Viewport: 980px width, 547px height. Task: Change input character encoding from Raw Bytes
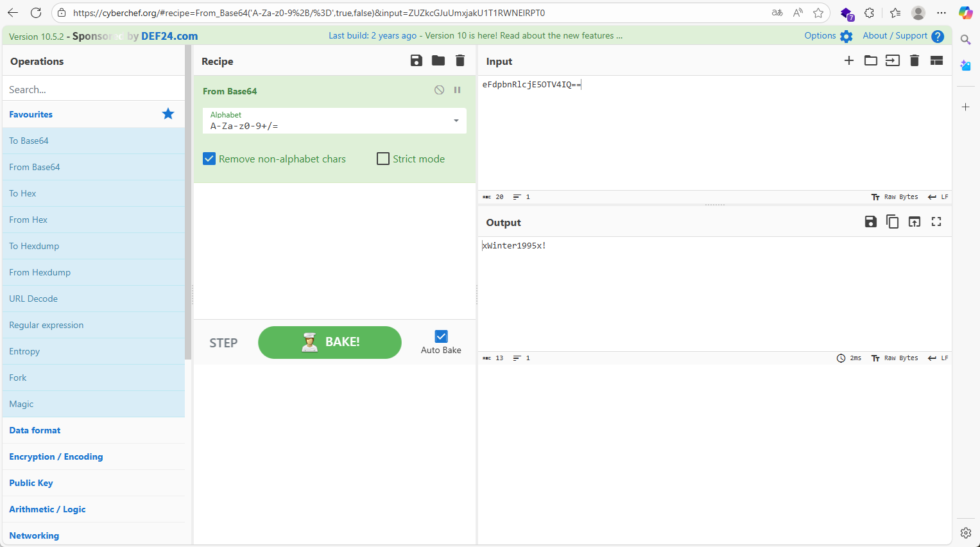click(895, 197)
